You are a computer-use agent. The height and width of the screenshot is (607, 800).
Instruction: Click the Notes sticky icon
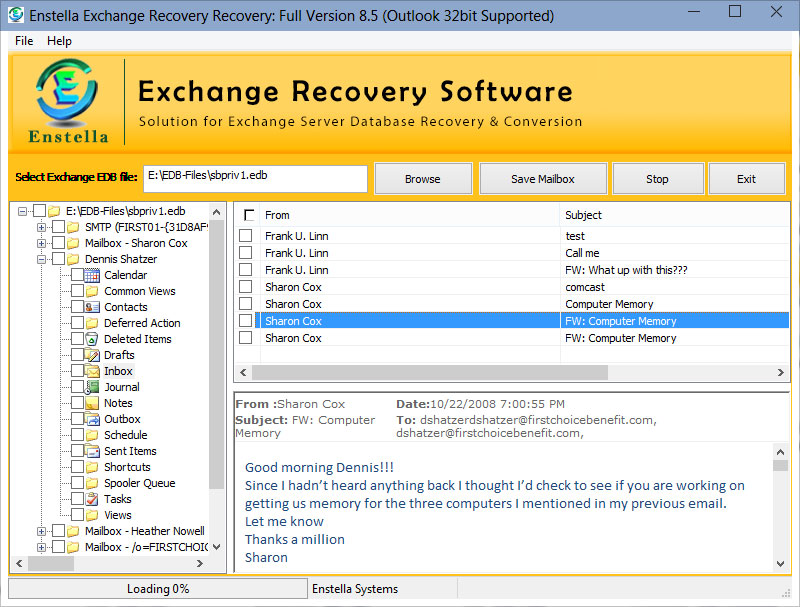pyautogui.click(x=92, y=403)
